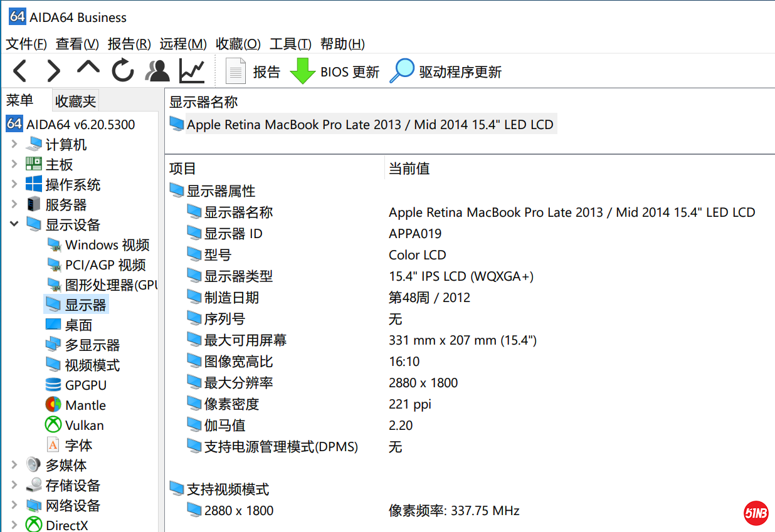Click the 像素频率: 337.75 MHz value

(x=454, y=510)
